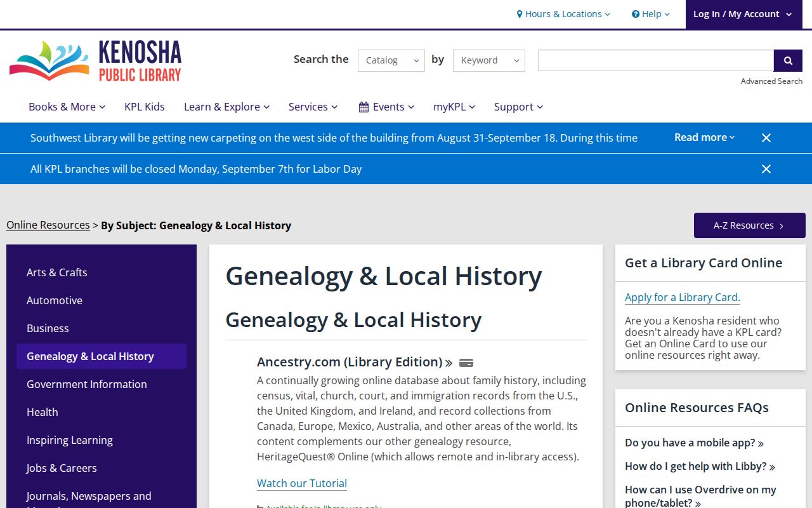The image size is (812, 508).
Task: Click inside the catalog search text field
Action: pyautogui.click(x=656, y=60)
